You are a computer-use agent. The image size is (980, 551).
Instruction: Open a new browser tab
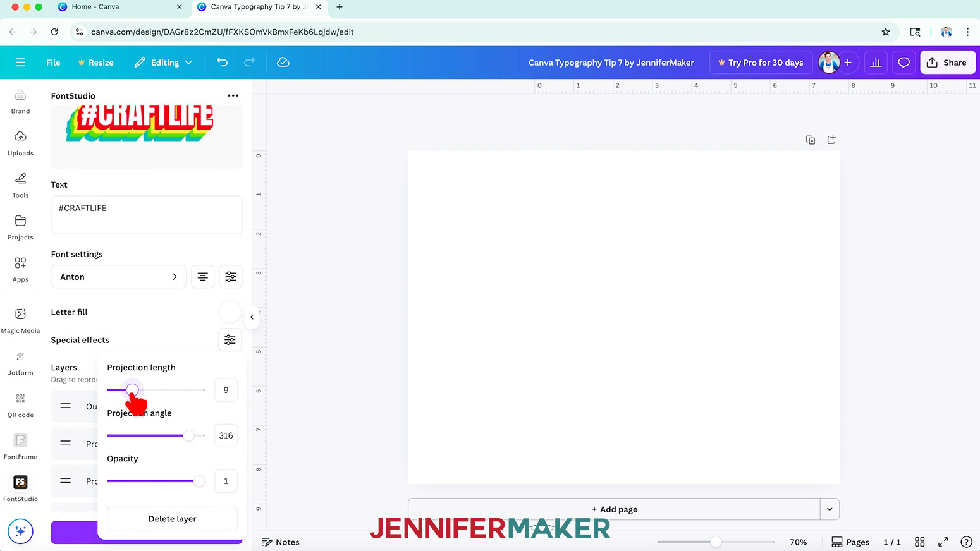click(340, 7)
